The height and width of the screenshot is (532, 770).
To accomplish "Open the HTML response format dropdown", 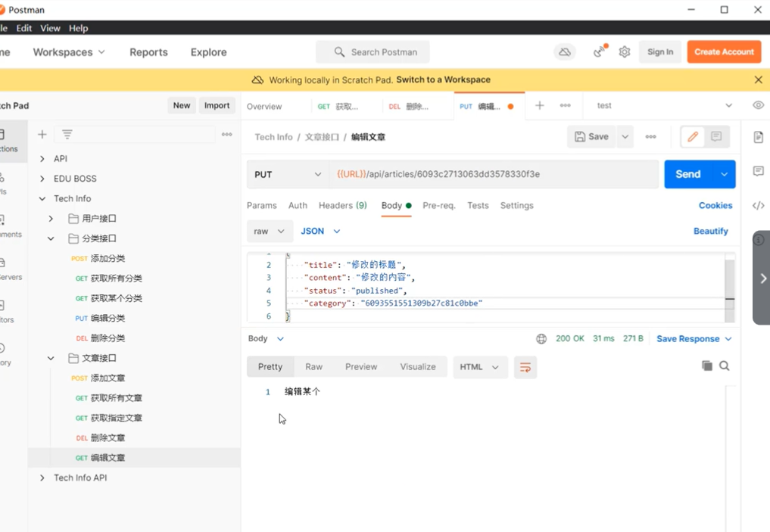I will pos(479,367).
